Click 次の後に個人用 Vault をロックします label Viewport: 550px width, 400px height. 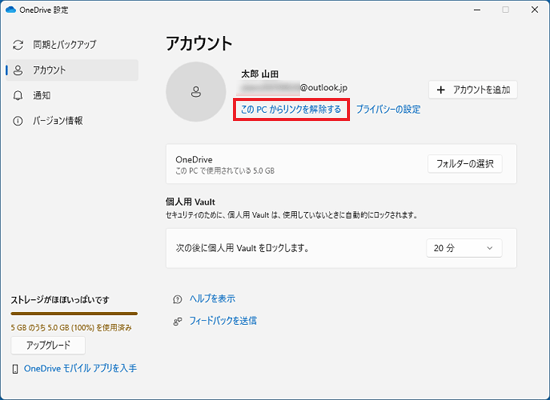click(242, 248)
